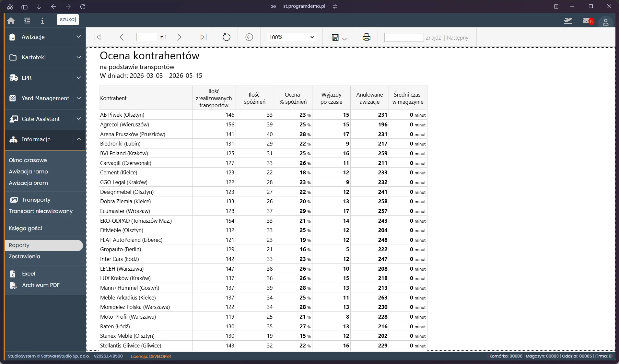Click the st.programdemo.pl address bar
This screenshot has height=364, width=619.
[x=304, y=6]
